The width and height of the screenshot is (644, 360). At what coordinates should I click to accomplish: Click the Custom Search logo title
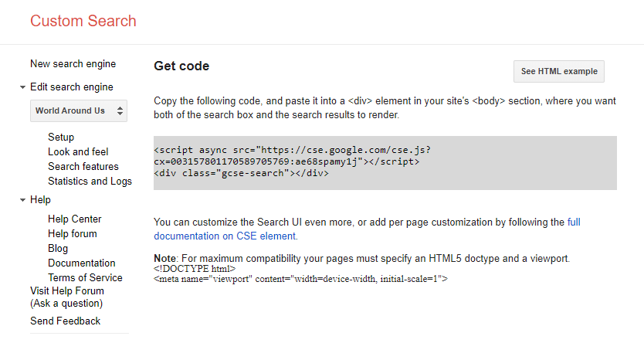pos(83,21)
